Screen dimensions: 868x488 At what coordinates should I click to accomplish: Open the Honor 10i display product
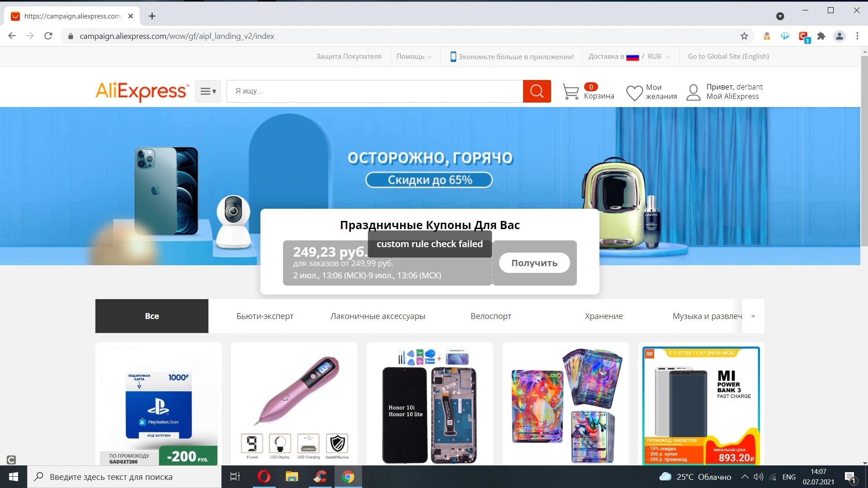coord(430,404)
